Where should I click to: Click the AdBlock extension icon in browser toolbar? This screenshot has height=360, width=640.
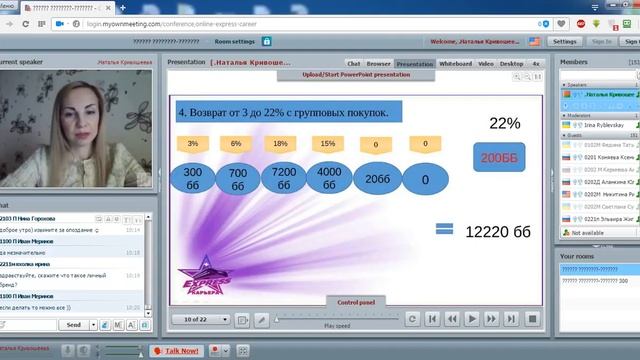(x=581, y=24)
